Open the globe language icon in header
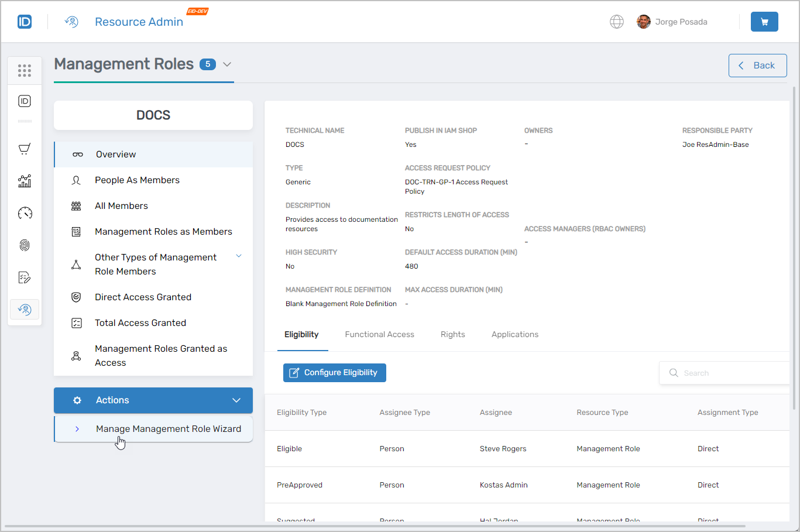 pyautogui.click(x=617, y=21)
